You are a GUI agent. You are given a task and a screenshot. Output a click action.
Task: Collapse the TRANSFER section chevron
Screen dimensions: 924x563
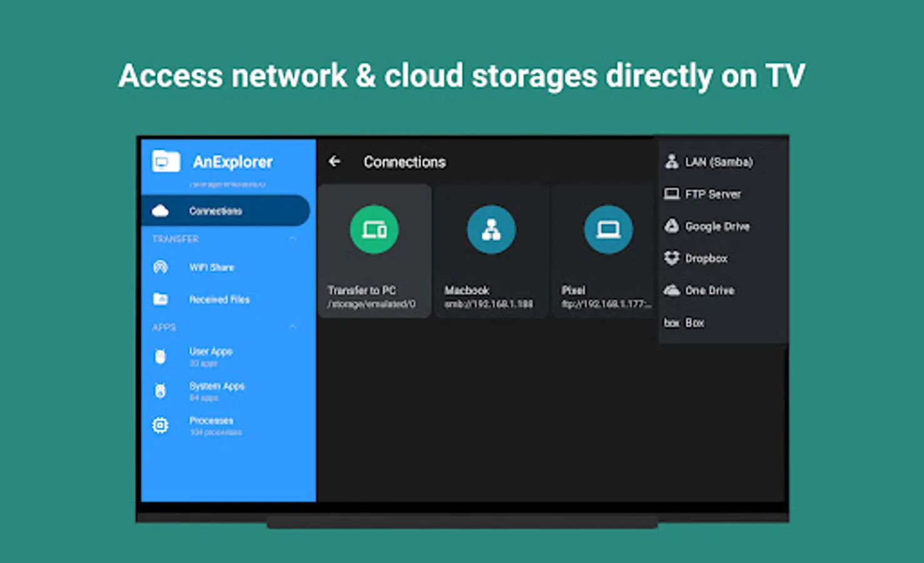tap(293, 238)
